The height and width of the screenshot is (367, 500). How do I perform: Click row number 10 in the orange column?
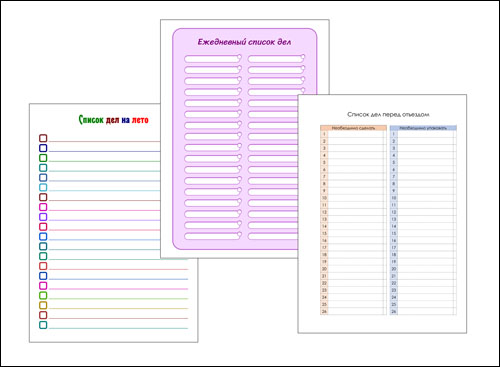tap(324, 198)
